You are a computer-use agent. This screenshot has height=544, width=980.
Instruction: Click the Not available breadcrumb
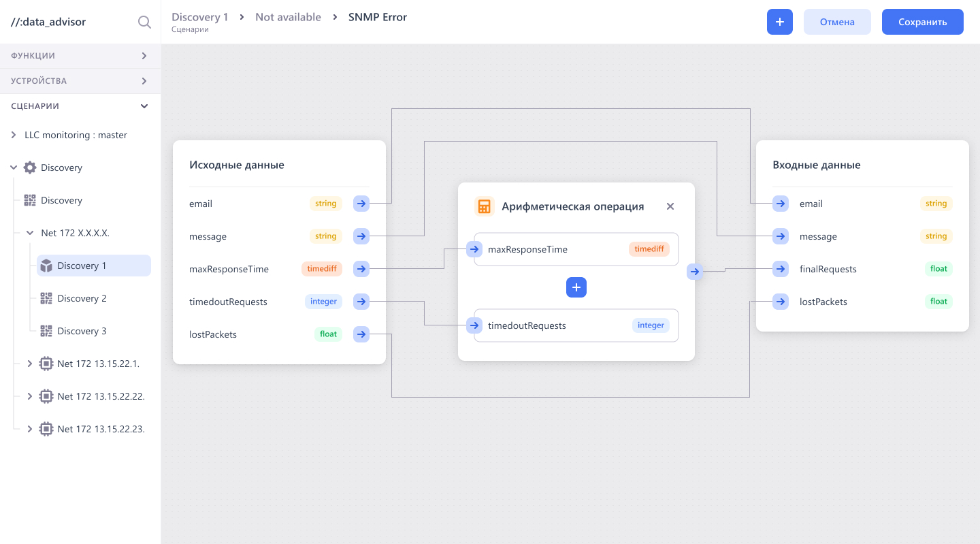pos(288,17)
